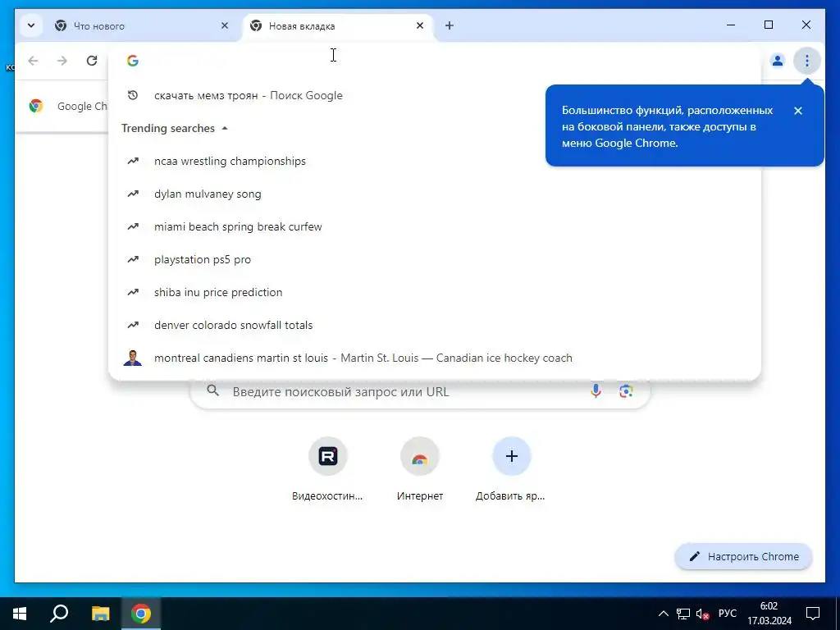
Task: Select 'shiba inu price prediction' suggestion
Action: (435, 292)
